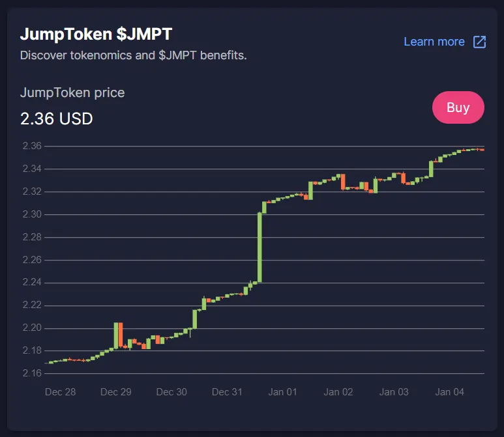Screen dimensions: 504x437
Task: Click the 2.30 y-axis label
Action: tap(32, 214)
